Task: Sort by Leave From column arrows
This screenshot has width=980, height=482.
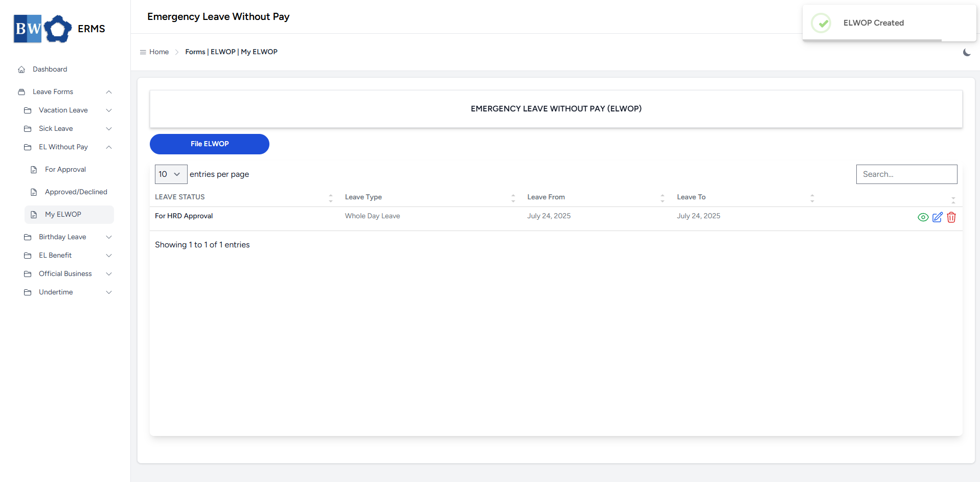Action: pyautogui.click(x=663, y=198)
